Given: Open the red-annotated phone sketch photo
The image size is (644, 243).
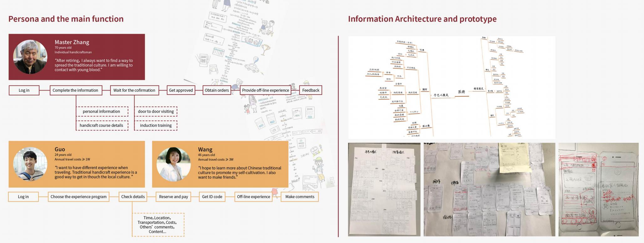Looking at the screenshot, I should [x=599, y=189].
